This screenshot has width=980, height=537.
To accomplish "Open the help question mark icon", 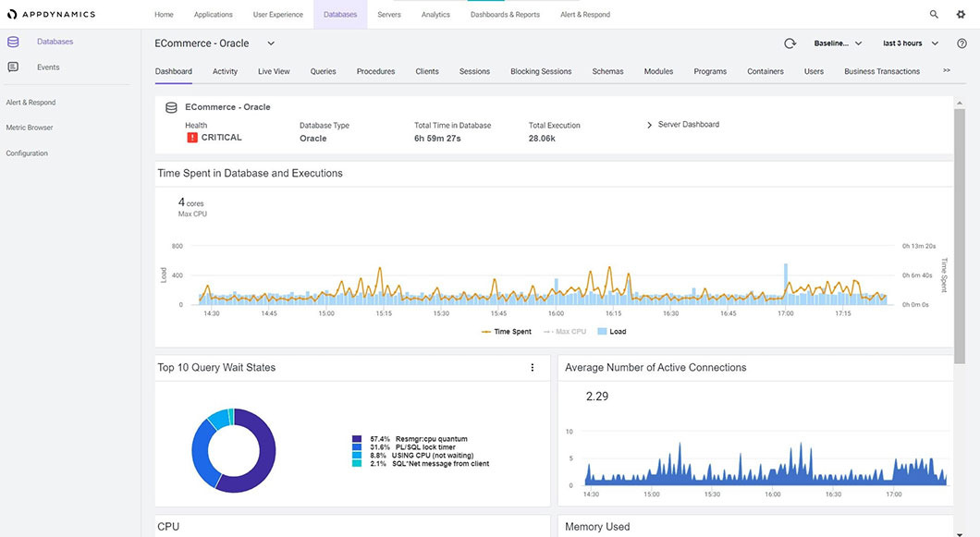I will click(x=962, y=43).
